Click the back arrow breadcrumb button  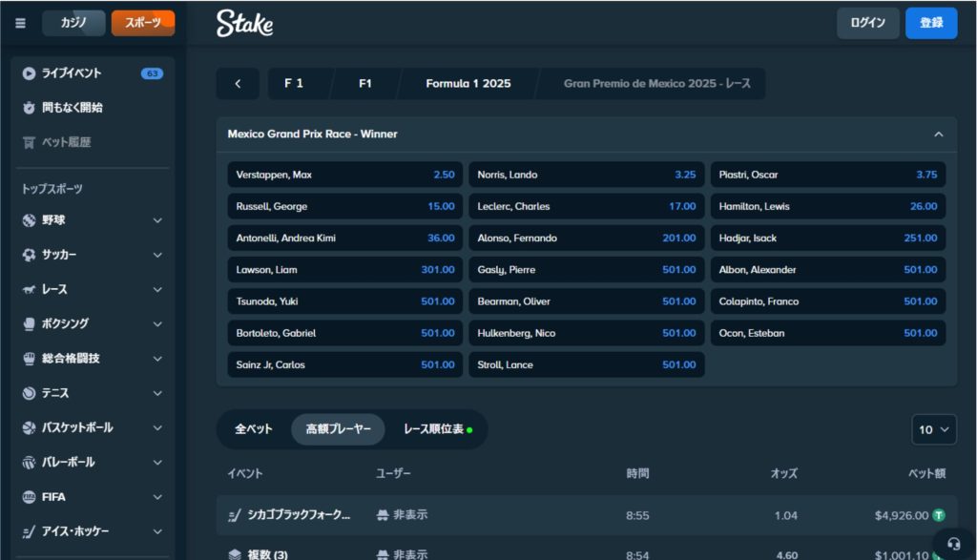click(238, 84)
